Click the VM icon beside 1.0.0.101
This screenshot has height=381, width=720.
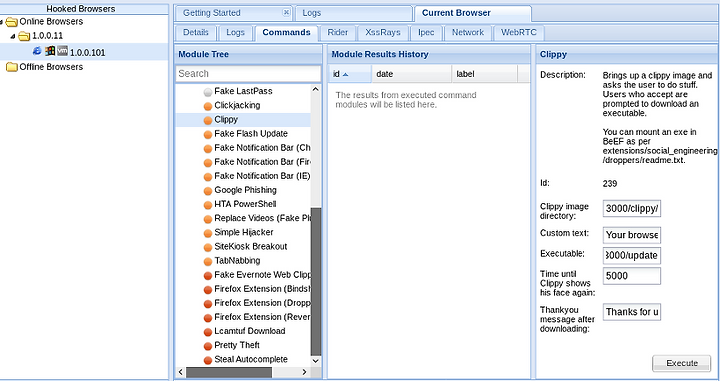point(62,51)
